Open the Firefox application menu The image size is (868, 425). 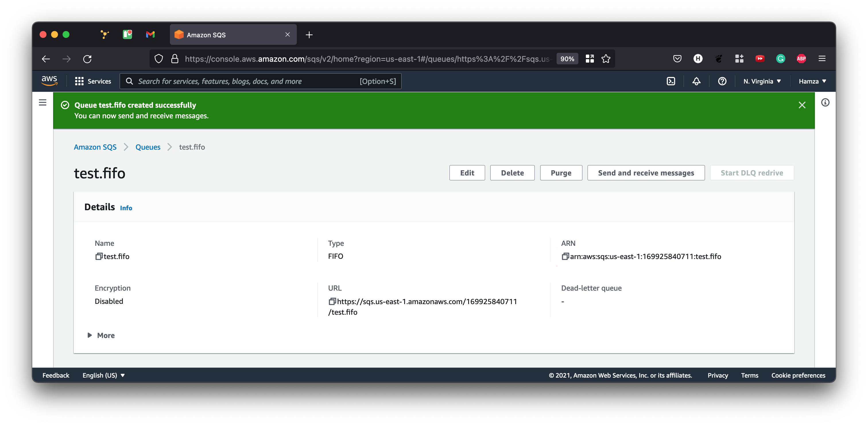(x=822, y=59)
